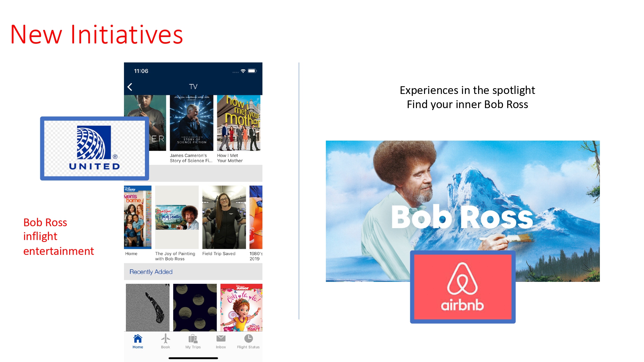Click the New Initiatives slide title
This screenshot has height=362, width=644.
[x=97, y=34]
